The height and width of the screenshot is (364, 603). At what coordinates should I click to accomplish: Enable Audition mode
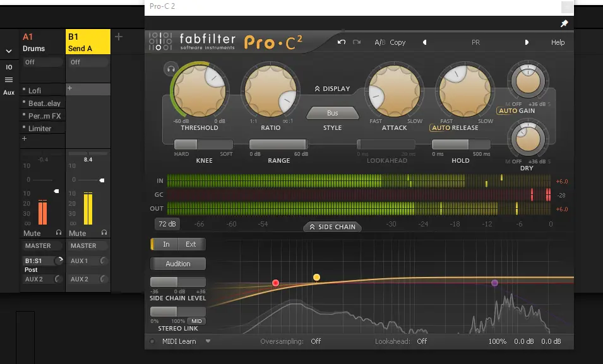click(177, 263)
